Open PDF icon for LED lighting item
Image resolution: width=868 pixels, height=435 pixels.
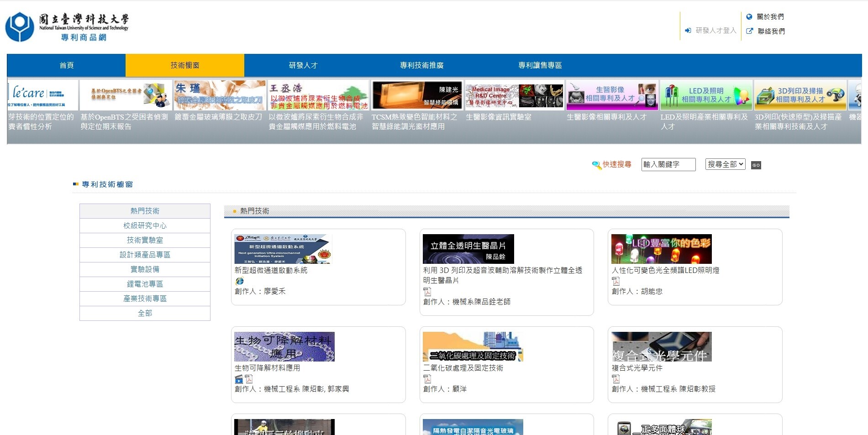click(x=616, y=281)
